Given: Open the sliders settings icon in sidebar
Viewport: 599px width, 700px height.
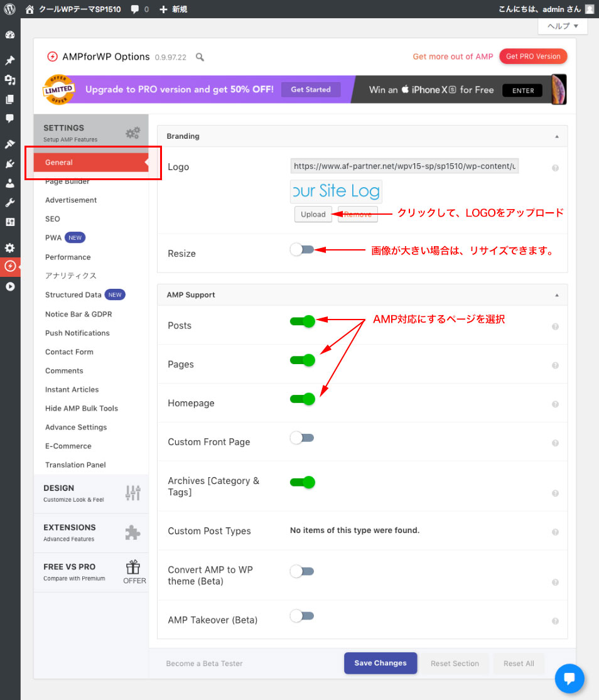Looking at the screenshot, I should point(10,222).
